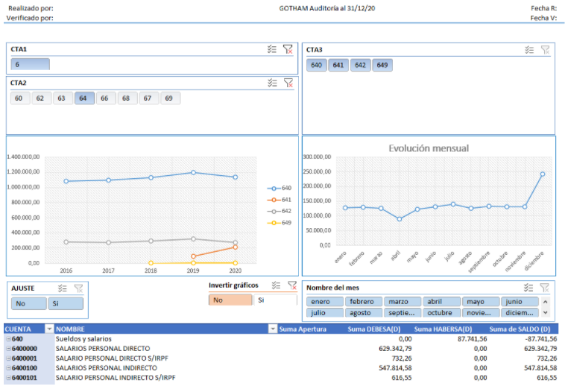Click the 640 series legend marker
The height and width of the screenshot is (392, 568).
(274, 189)
